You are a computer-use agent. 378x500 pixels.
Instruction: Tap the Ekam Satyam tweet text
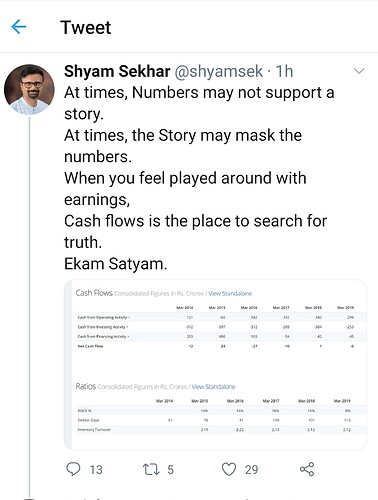[115, 264]
